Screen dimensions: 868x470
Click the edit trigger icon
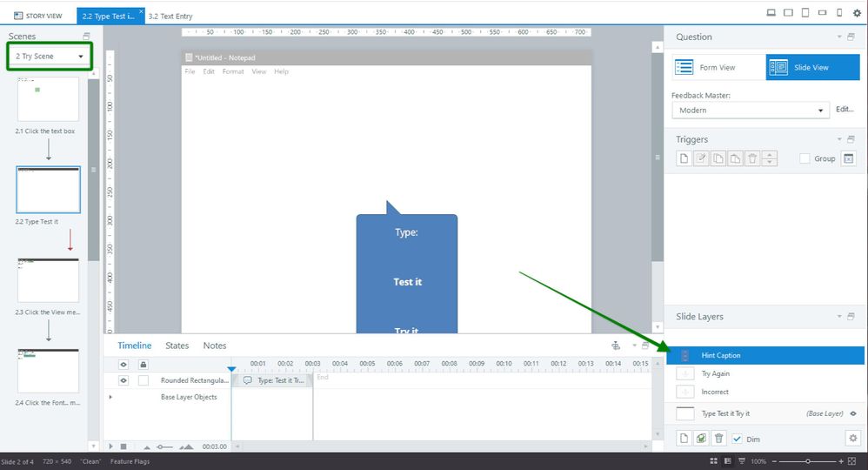(x=701, y=158)
